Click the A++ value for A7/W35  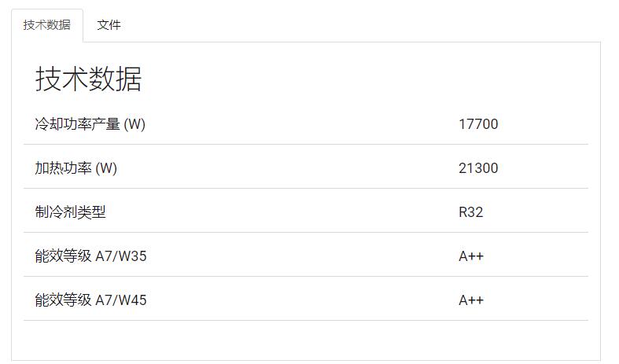471,256
